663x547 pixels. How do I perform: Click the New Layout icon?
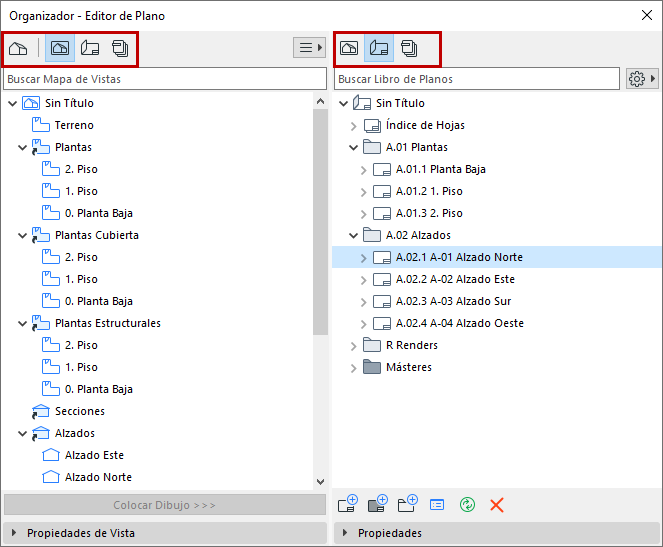pos(348,504)
